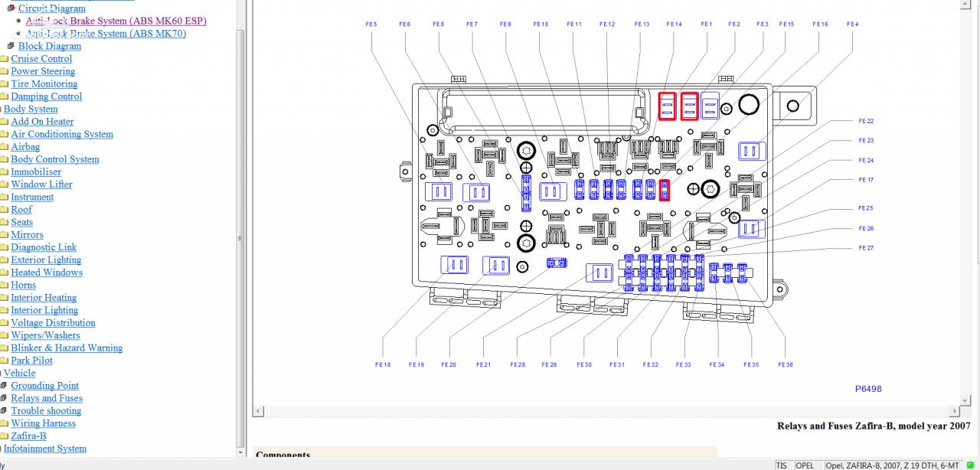The width and height of the screenshot is (980, 470).
Task: Open Anti-Lock Brake System (ABS MK70)
Action: pos(106,34)
